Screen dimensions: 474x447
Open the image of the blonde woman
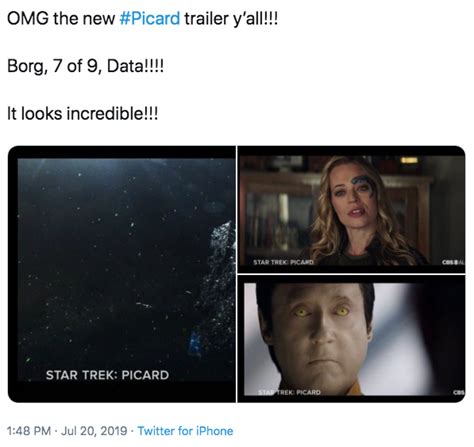351,210
